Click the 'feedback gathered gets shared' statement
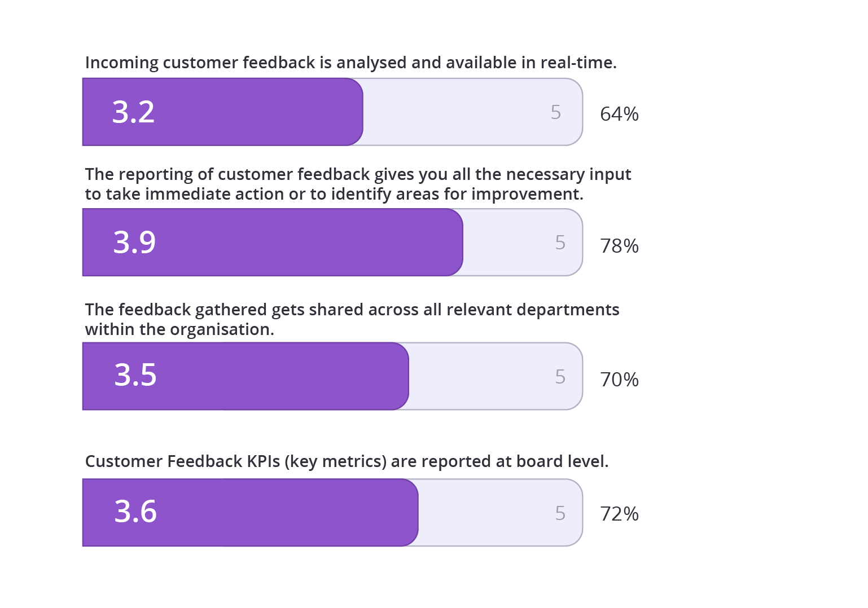The width and height of the screenshot is (868, 608). 352,319
